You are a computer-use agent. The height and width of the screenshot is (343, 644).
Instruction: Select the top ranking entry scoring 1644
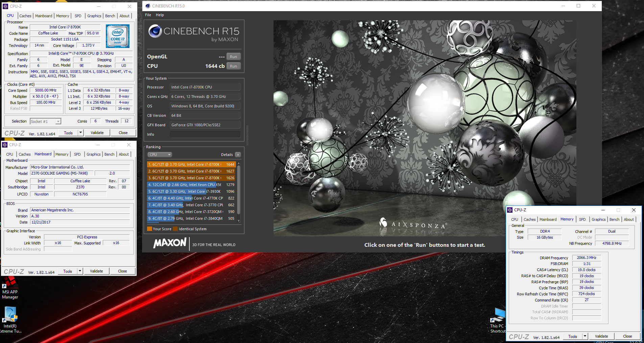191,164
